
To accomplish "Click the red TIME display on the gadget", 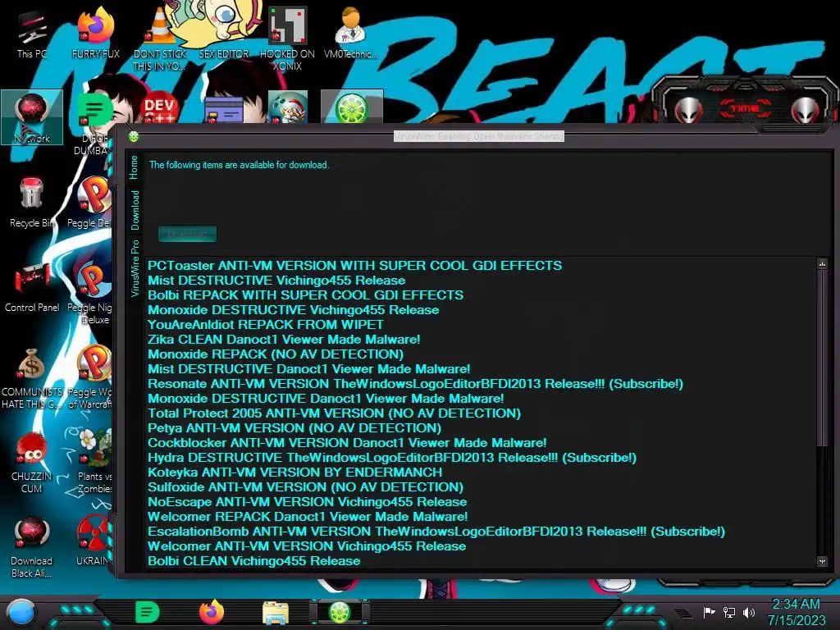I will [745, 109].
